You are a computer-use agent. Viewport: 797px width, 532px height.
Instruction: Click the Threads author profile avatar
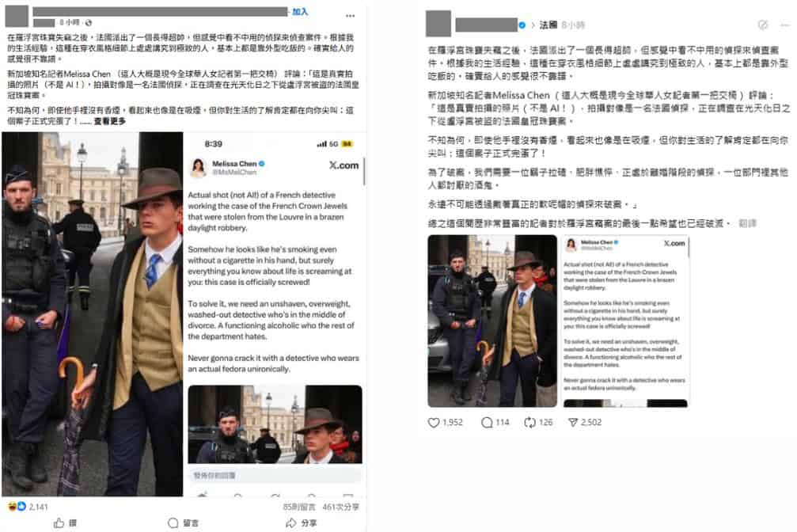pos(438,24)
